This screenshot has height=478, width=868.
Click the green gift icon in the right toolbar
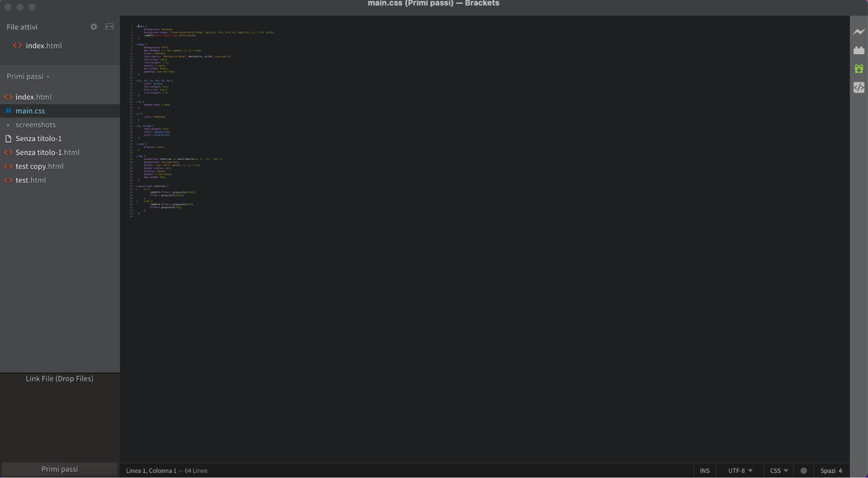858,69
